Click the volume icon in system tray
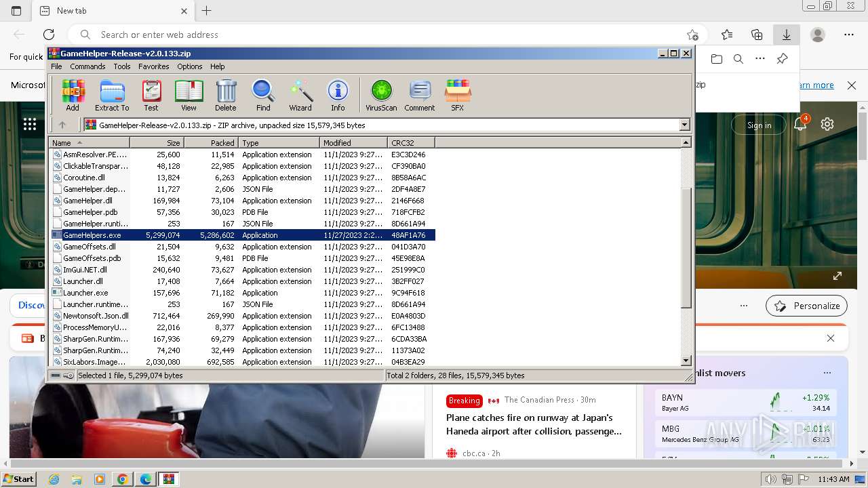Viewport: 868px width, 488px height. [771, 479]
